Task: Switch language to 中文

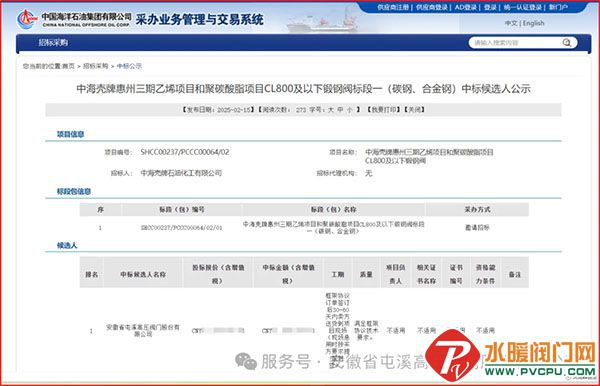Action: click(511, 23)
